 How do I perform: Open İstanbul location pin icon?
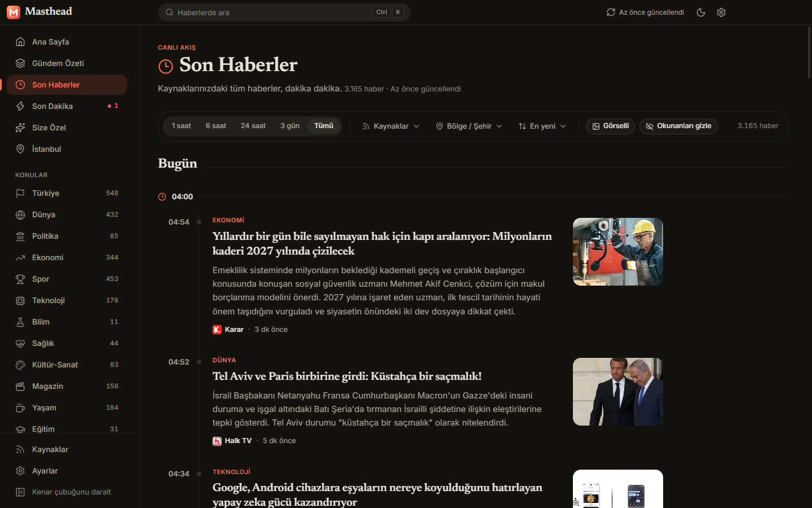[20, 149]
